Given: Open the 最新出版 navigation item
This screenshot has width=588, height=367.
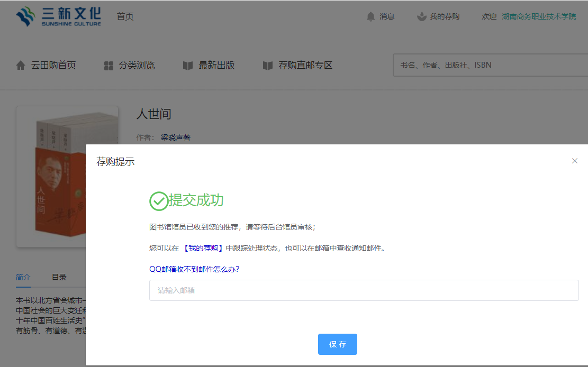Looking at the screenshot, I should (x=216, y=66).
